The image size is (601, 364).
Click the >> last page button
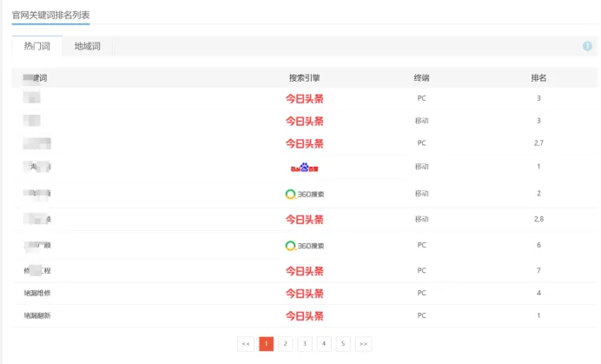pyautogui.click(x=363, y=344)
